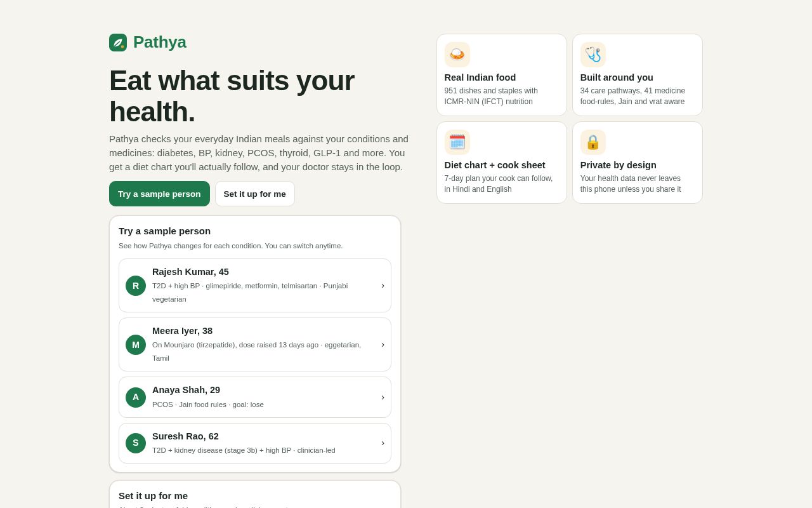Click the calendar icon for Diet chart
The width and height of the screenshot is (812, 508).
pyautogui.click(x=457, y=142)
